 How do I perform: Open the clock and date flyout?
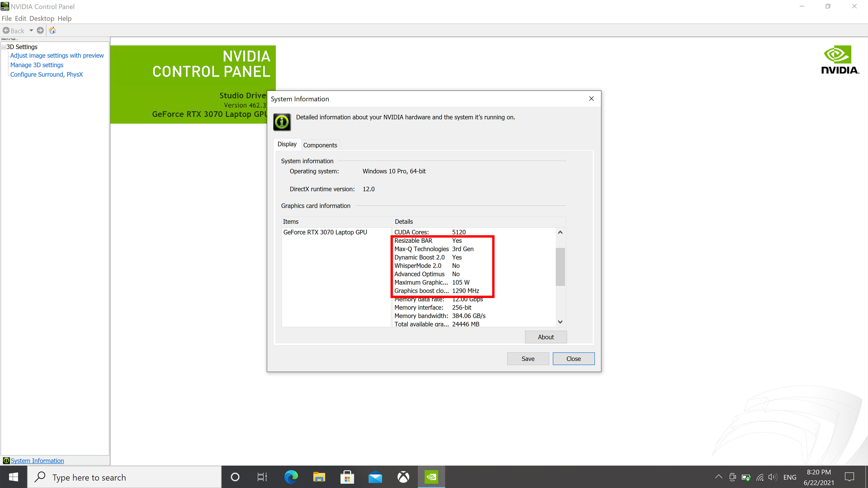click(x=818, y=477)
